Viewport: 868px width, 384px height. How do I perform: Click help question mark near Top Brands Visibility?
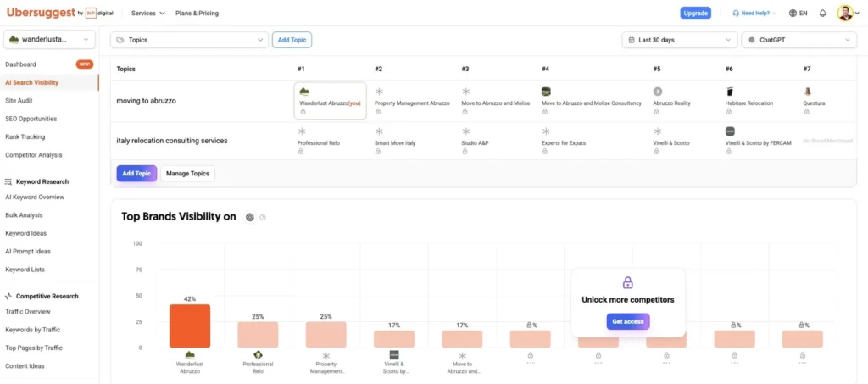click(263, 218)
